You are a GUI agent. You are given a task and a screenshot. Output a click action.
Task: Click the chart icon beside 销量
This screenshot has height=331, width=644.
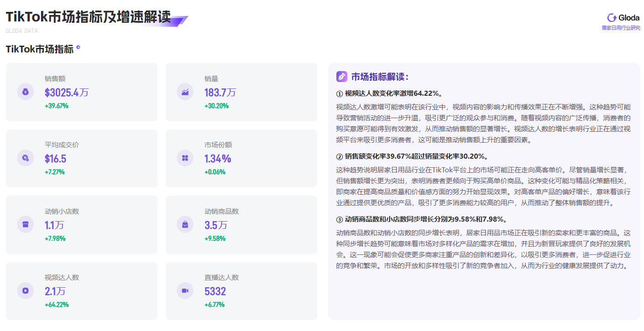[185, 92]
